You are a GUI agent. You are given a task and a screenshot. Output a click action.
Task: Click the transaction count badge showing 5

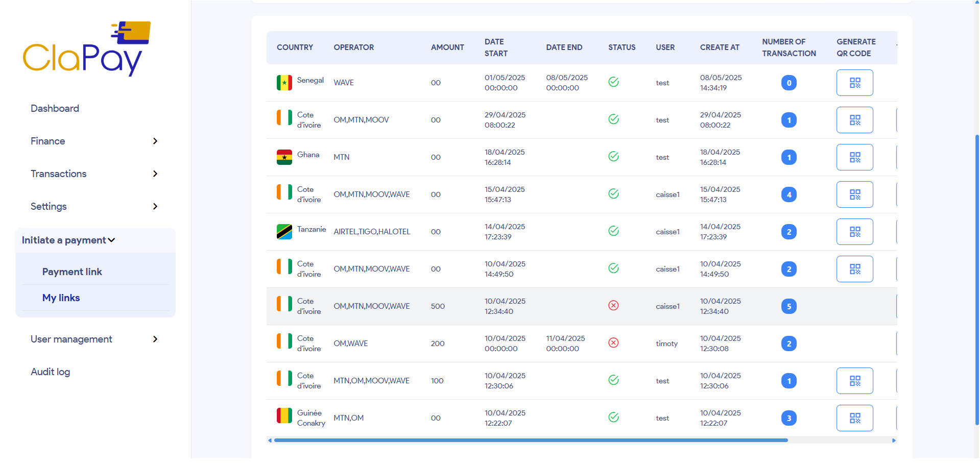pos(788,306)
